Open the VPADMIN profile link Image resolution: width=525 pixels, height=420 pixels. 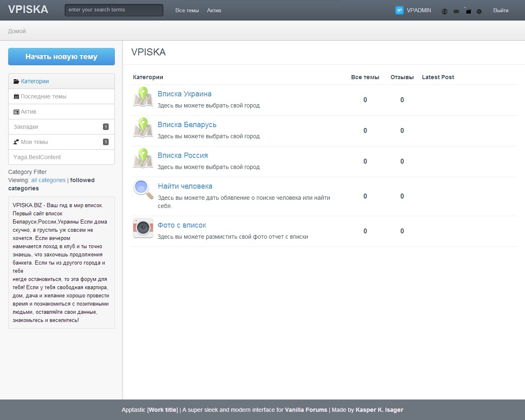tap(419, 10)
